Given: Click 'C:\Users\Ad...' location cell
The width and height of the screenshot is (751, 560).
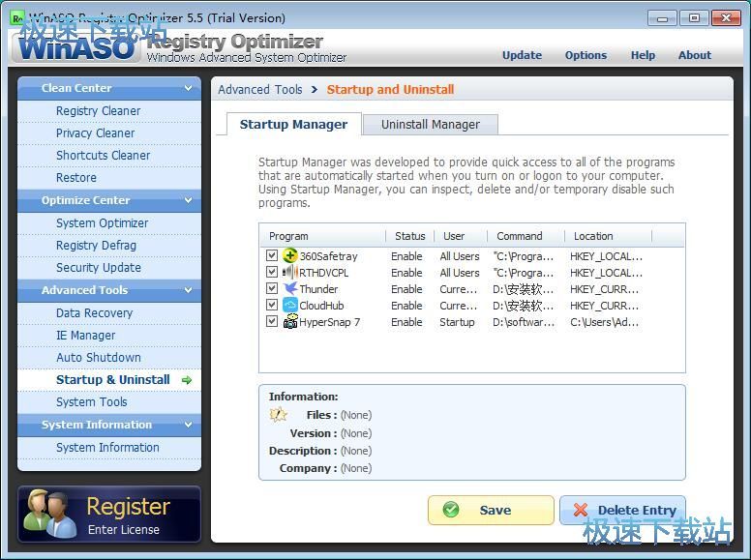Looking at the screenshot, I should click(x=604, y=322).
